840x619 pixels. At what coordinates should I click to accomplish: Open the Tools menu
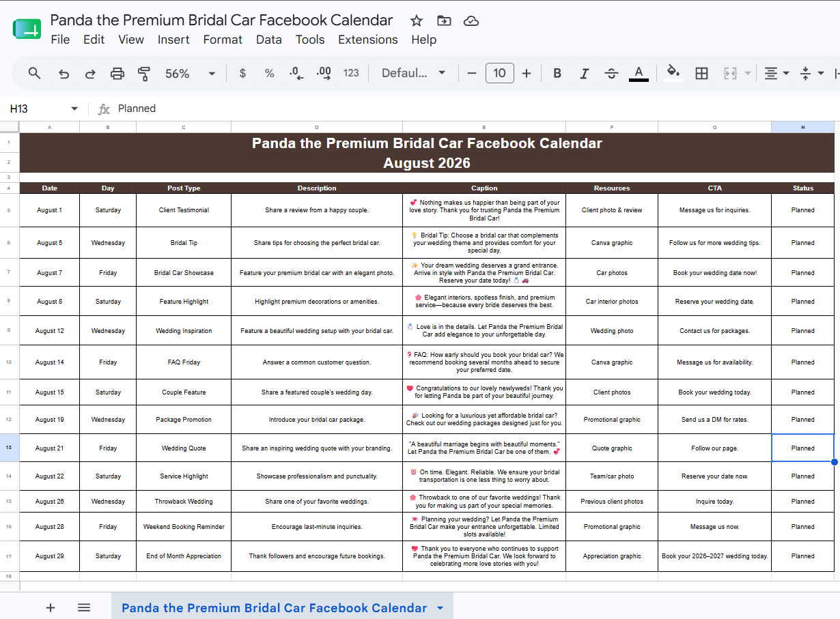(x=310, y=40)
